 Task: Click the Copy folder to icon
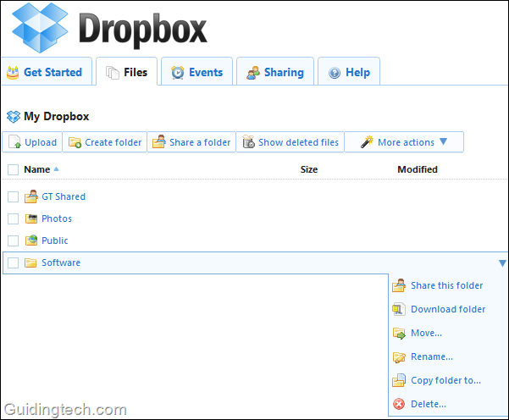click(x=399, y=380)
